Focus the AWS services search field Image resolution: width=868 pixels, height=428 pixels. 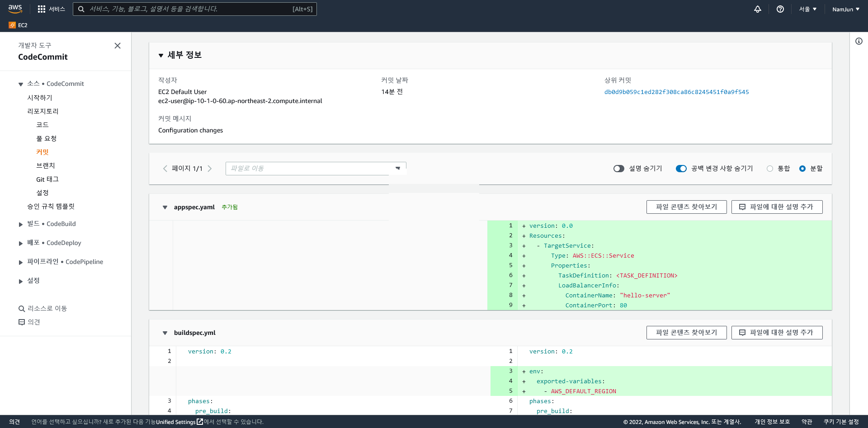click(x=195, y=9)
